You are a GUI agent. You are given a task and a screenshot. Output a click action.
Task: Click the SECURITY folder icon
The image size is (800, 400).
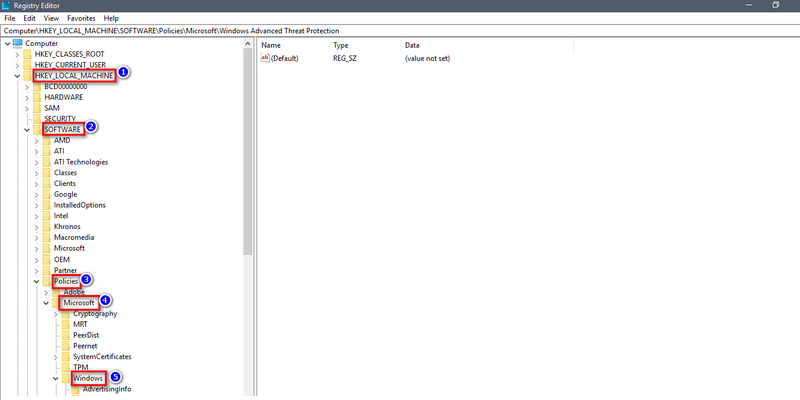(x=37, y=118)
